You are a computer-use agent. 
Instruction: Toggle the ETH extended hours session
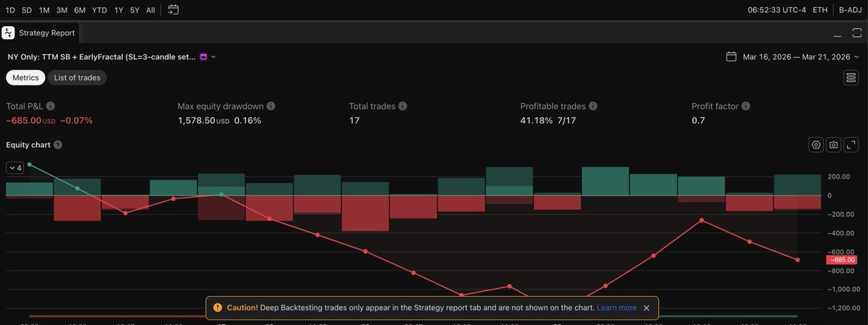tap(820, 10)
